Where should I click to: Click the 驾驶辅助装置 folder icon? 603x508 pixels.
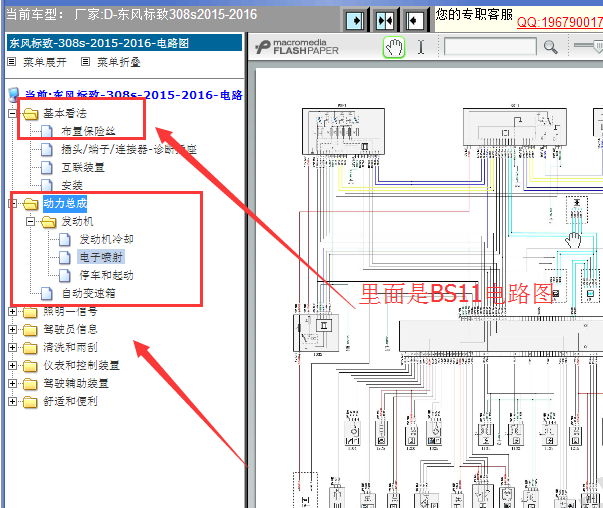(30, 384)
